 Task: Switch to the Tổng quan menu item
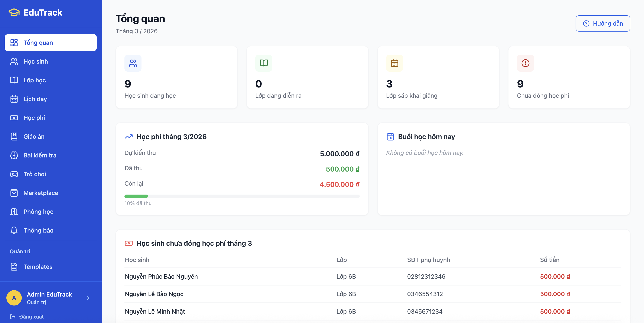38,42
